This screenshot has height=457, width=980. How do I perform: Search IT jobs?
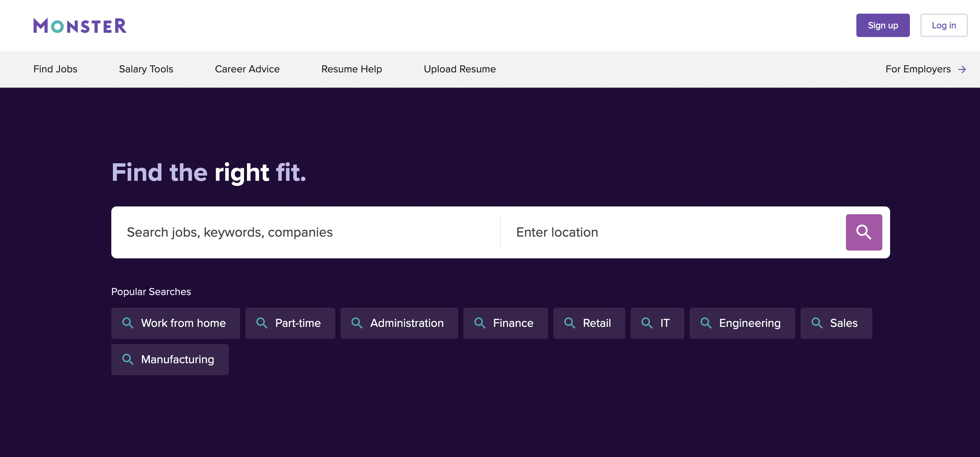tap(657, 323)
